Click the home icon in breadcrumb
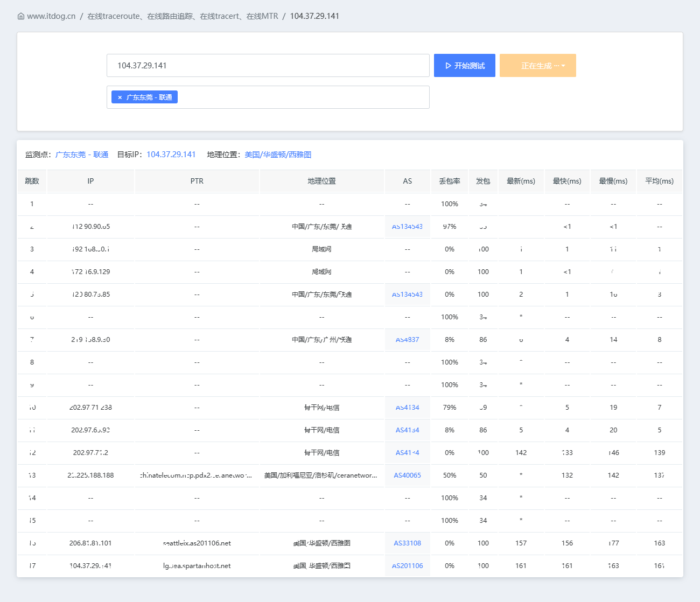The height and width of the screenshot is (602, 700). tap(21, 16)
